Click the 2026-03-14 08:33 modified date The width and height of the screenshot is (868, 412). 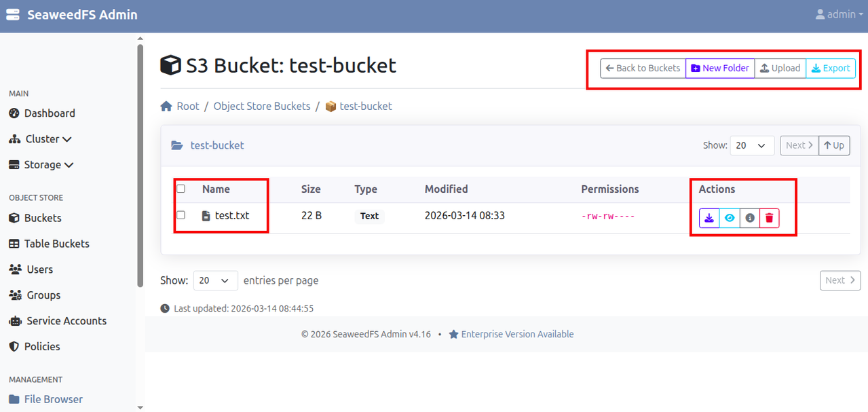[465, 216]
